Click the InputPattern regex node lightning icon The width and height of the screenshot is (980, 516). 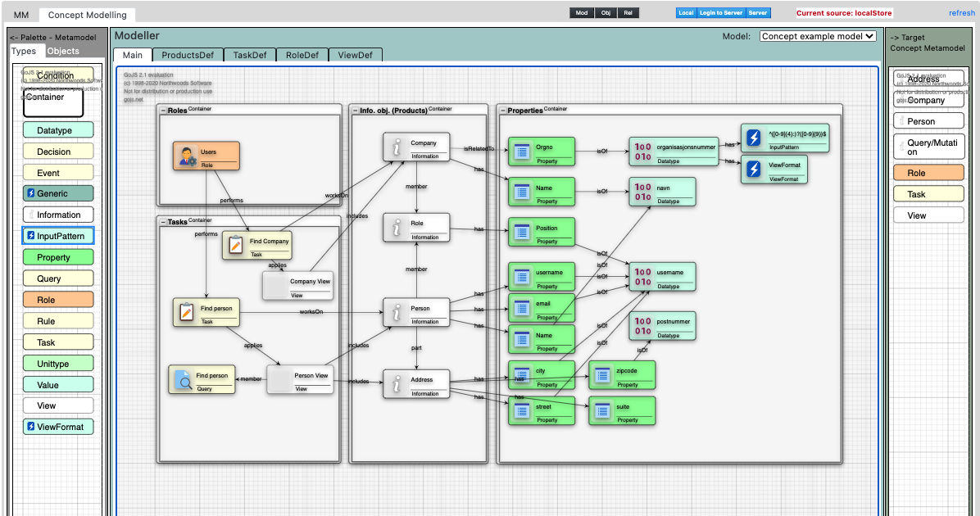[755, 138]
